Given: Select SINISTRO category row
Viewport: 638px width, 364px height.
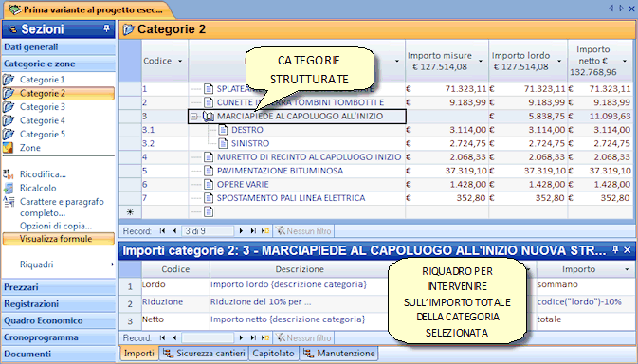Looking at the screenshot, I should [250, 143].
